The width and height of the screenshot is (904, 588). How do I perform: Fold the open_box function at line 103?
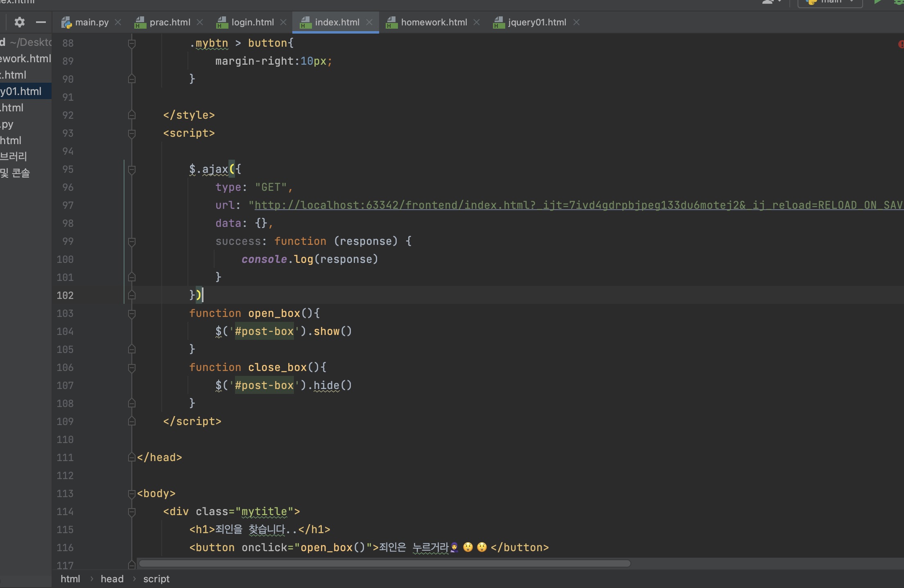click(132, 313)
